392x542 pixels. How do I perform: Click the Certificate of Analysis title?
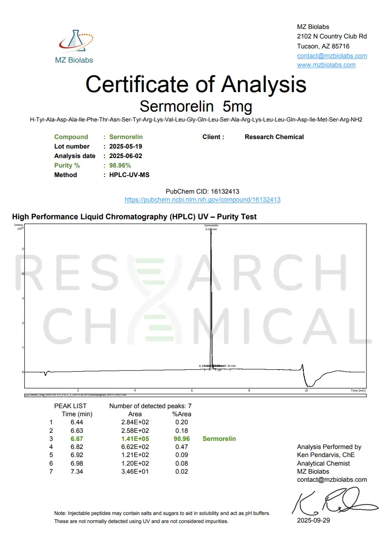click(x=196, y=84)
